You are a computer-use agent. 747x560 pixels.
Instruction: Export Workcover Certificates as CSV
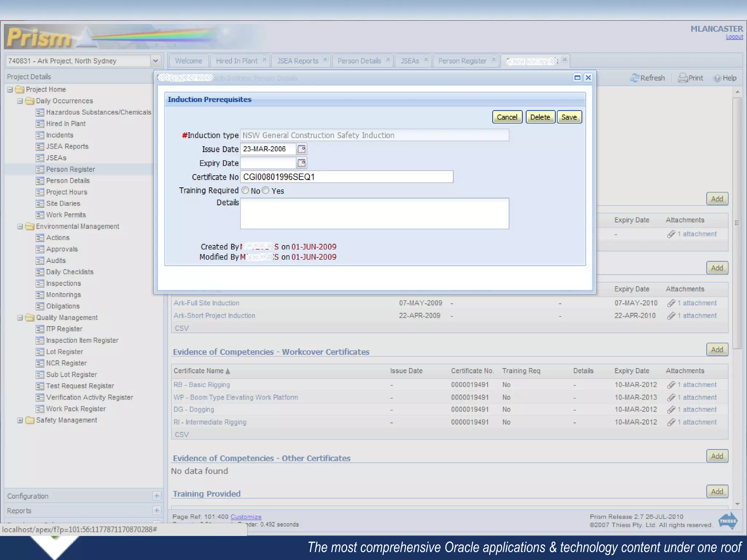[182, 435]
